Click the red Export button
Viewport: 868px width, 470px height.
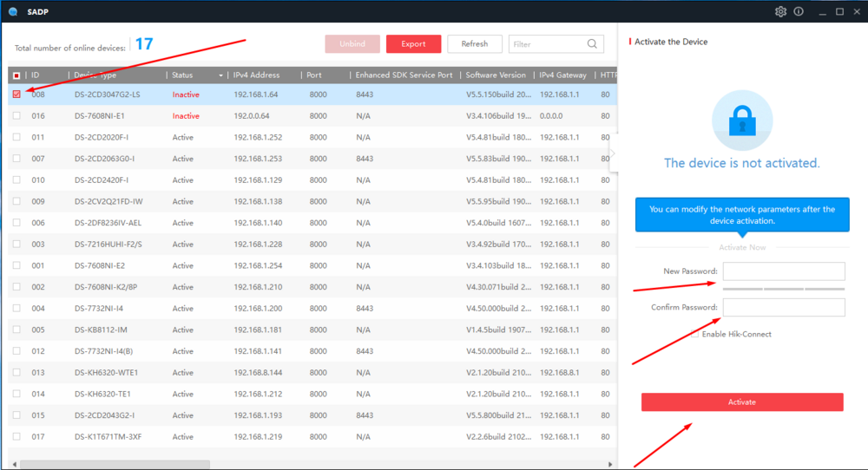(x=413, y=44)
